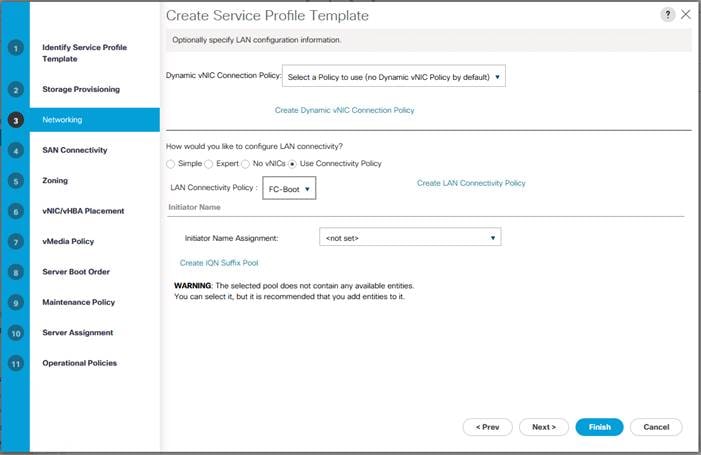Click the Finish button
This screenshot has height=455, width=701.
coord(600,427)
